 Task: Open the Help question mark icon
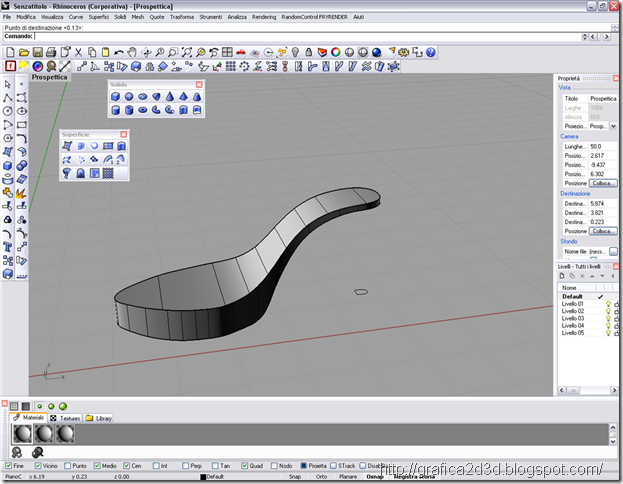[x=431, y=52]
